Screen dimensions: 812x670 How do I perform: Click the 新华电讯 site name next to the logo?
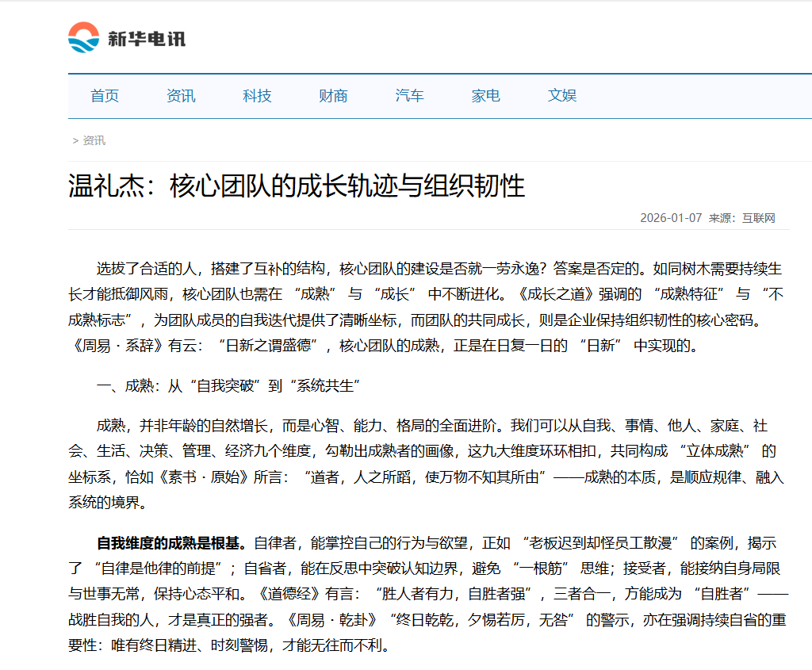tap(145, 38)
